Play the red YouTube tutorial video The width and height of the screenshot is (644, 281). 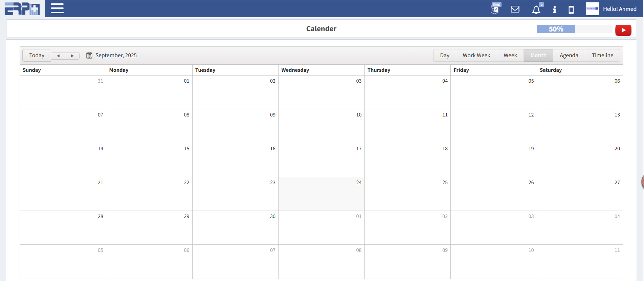click(x=623, y=30)
